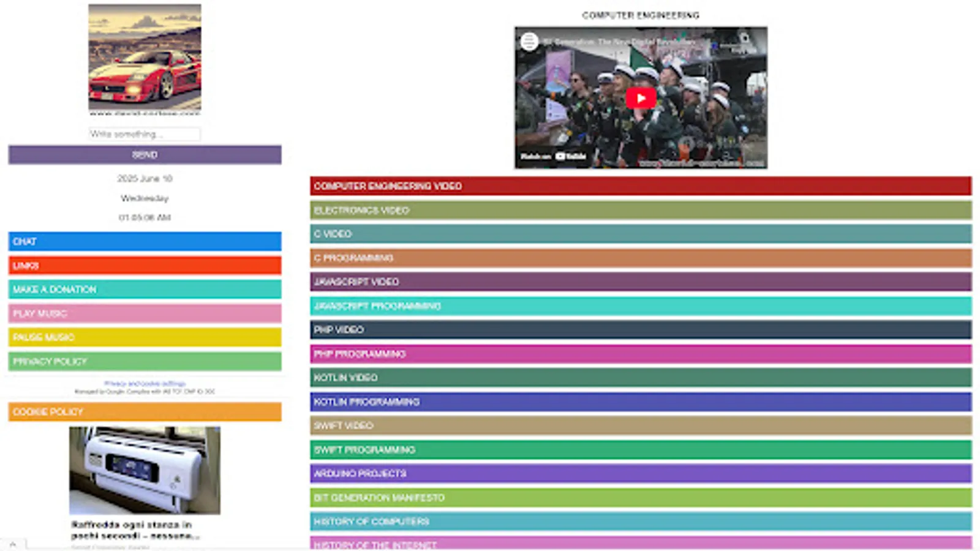The image size is (980, 551).
Task: Click the Ferrari car image at top left
Action: 145,59
